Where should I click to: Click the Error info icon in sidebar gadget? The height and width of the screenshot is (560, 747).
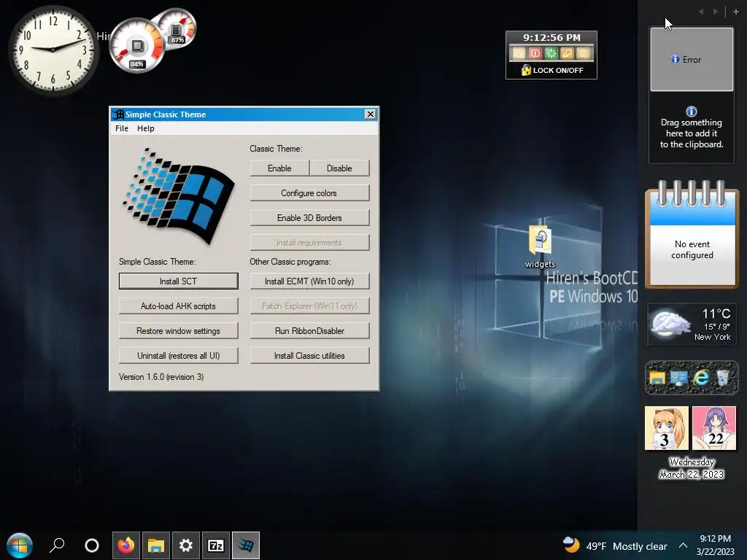pyautogui.click(x=675, y=59)
